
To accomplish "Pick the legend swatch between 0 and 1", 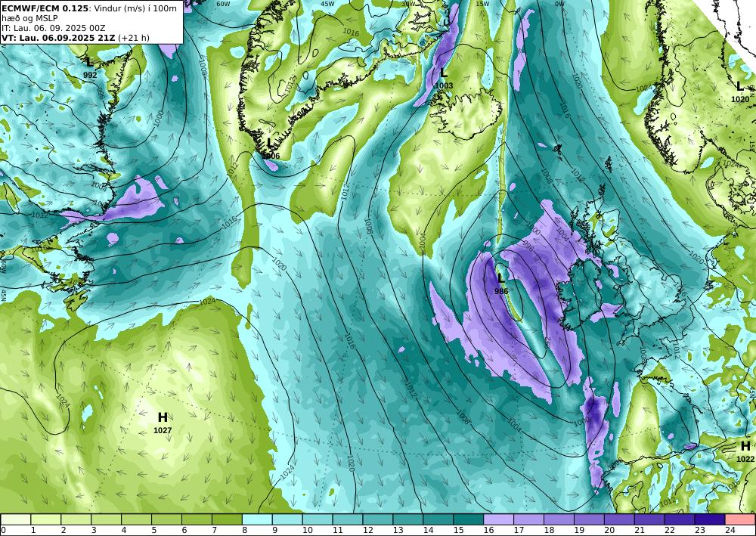I will pos(16,519).
